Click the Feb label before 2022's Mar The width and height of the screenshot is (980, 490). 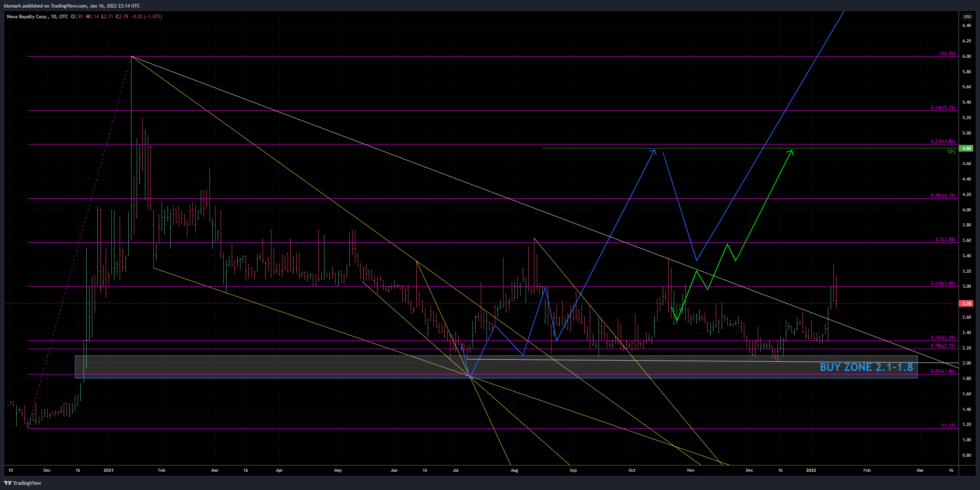[x=867, y=470]
